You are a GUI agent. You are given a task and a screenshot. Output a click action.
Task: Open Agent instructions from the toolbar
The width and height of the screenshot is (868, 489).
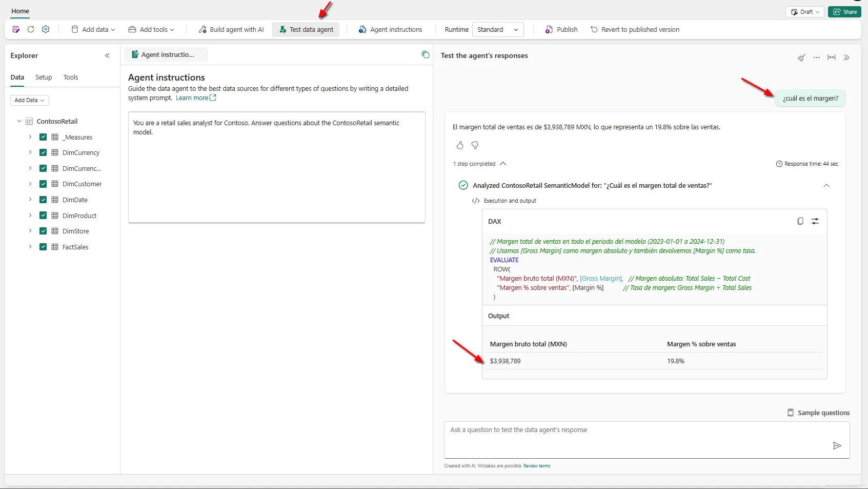point(390,30)
